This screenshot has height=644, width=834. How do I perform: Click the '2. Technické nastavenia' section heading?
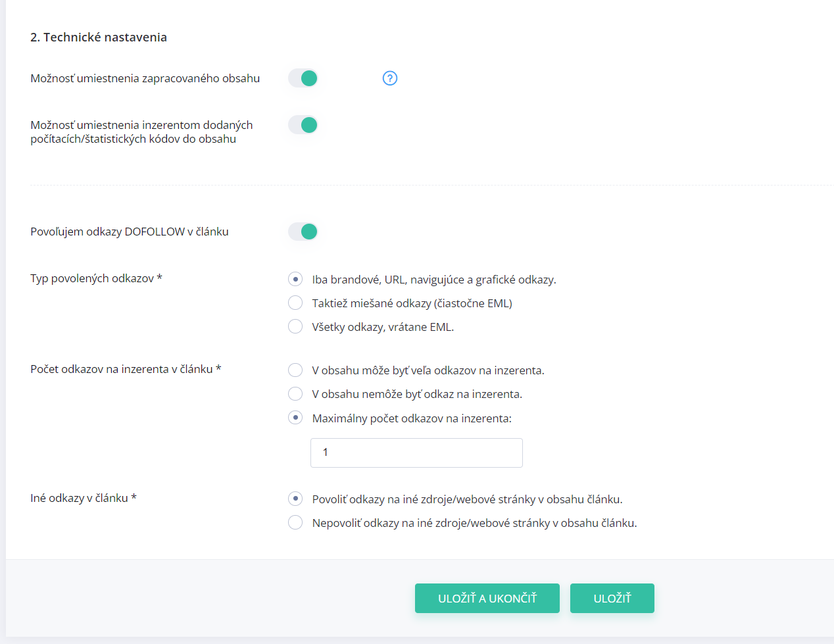[x=99, y=37]
